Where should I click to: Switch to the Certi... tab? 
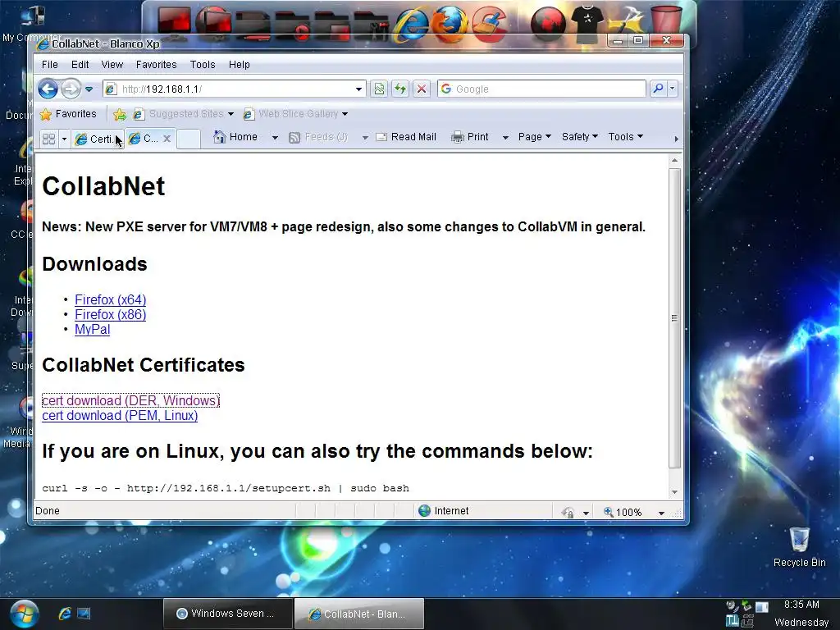[x=98, y=139]
